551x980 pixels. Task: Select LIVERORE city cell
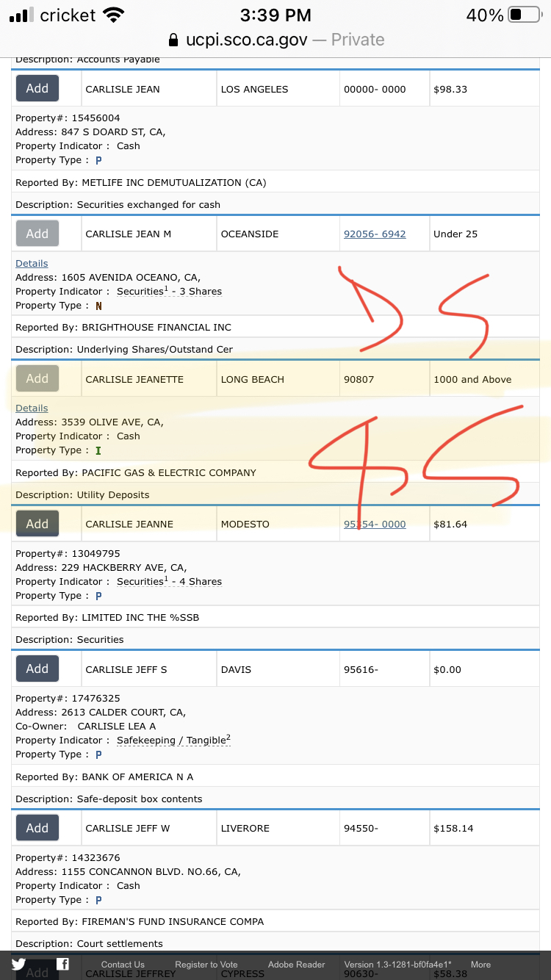278,828
